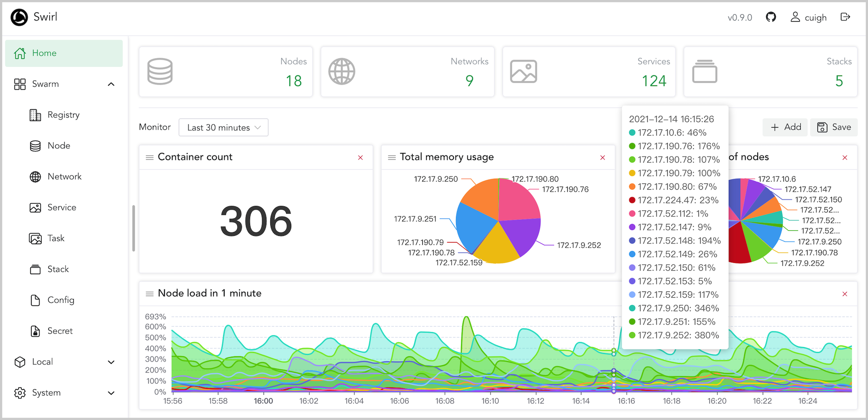Click the logout icon in header

coord(845,17)
